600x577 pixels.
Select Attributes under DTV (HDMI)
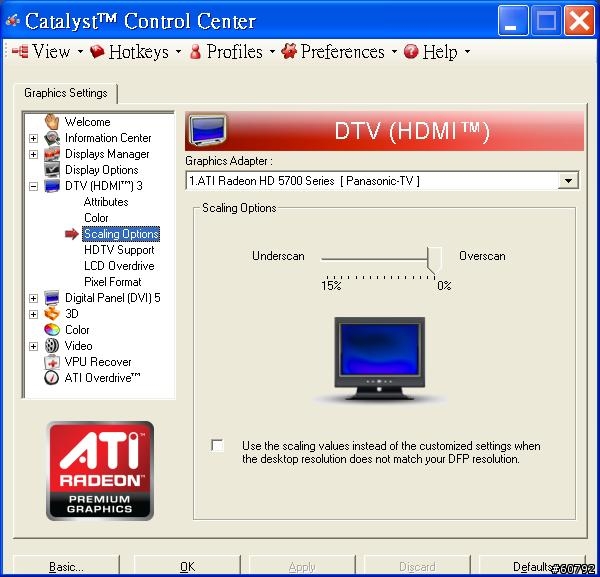tap(106, 202)
